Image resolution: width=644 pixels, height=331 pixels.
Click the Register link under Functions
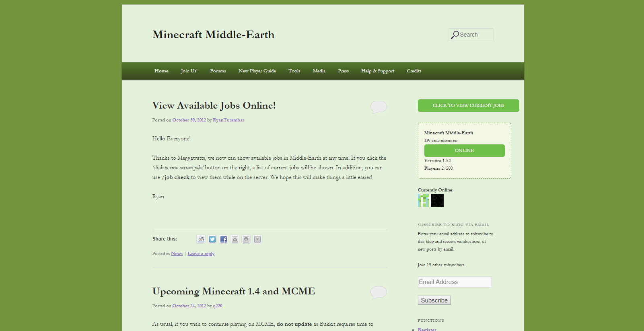[x=427, y=329]
